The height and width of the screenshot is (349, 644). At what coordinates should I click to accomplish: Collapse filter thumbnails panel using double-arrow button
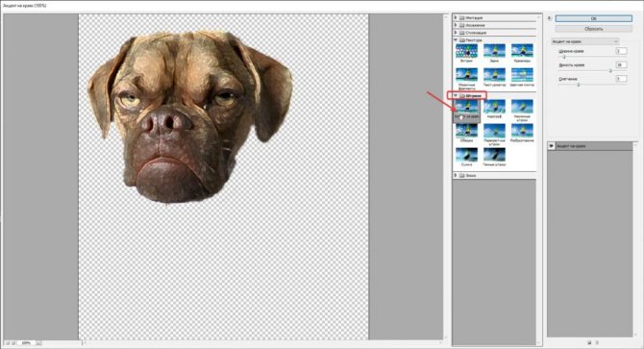550,18
